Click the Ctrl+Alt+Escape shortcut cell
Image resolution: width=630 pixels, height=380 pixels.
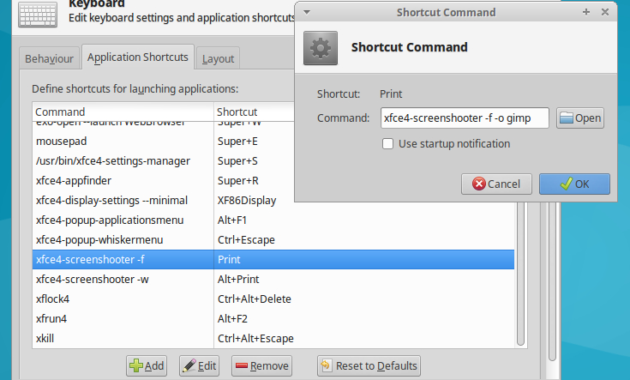point(256,338)
